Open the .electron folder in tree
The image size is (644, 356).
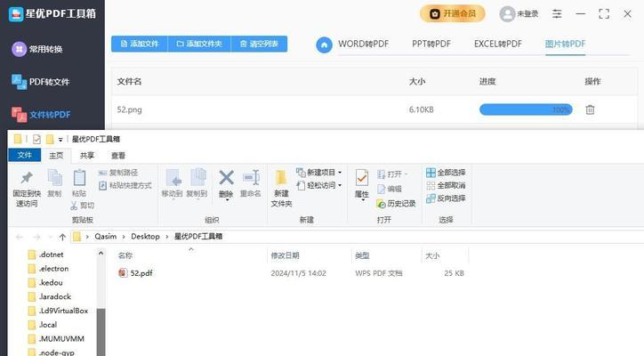click(x=48, y=269)
